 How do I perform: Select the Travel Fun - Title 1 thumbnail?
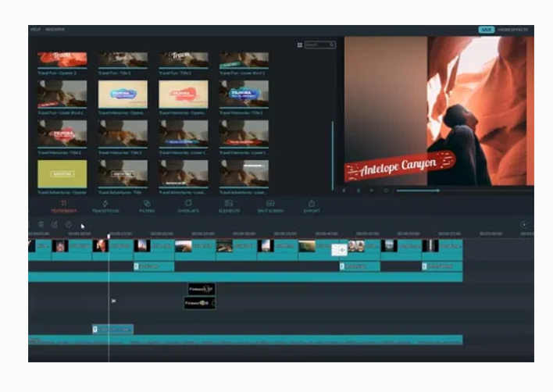(123, 59)
